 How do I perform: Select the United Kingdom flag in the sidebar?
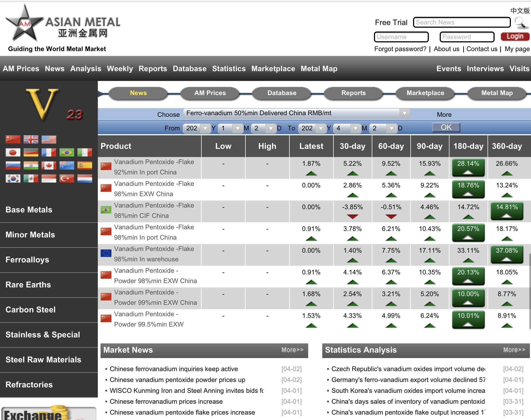tap(31, 139)
